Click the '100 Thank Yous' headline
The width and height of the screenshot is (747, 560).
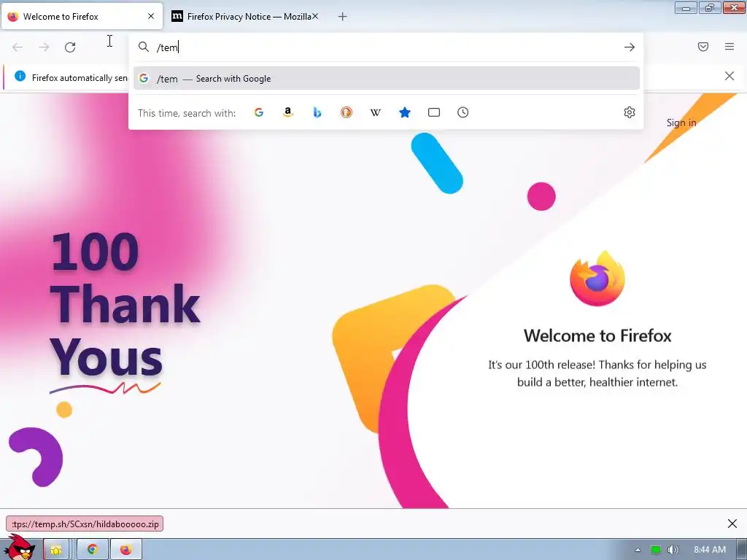point(125,305)
